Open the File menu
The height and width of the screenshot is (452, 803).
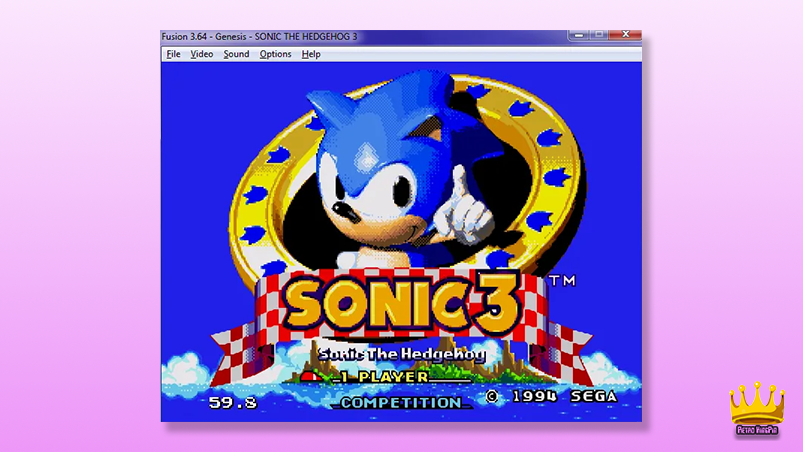(x=173, y=54)
